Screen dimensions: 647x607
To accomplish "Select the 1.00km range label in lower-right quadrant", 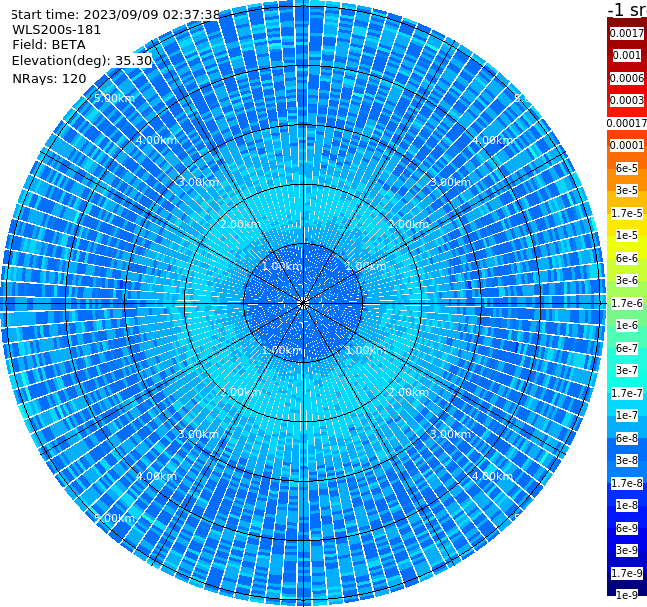I will coord(366,350).
